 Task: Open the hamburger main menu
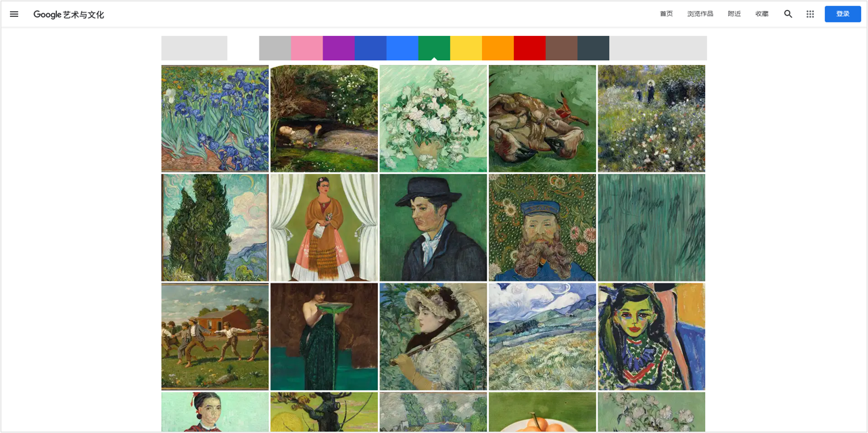tap(14, 14)
